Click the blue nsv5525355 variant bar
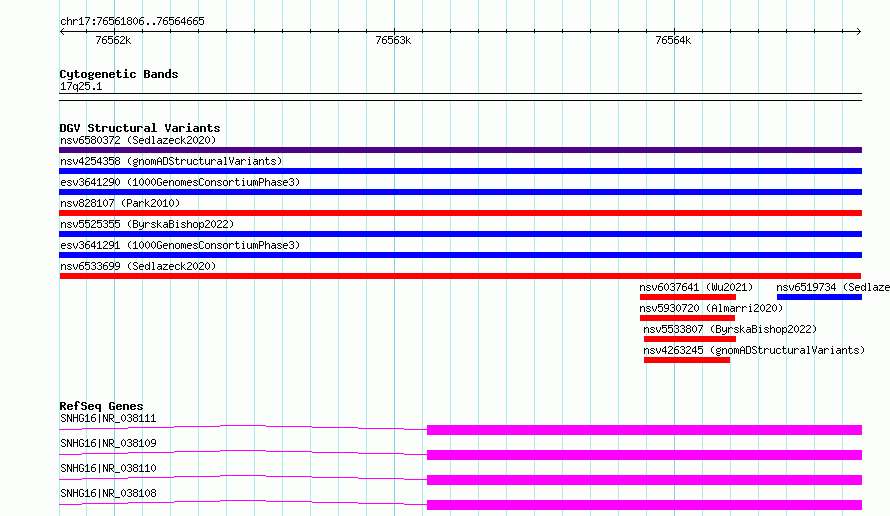Screen dimensions: 890x516 pyautogui.click(x=460, y=234)
